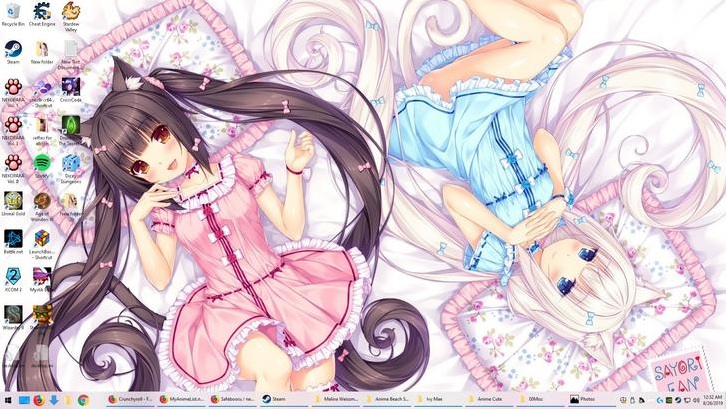Select the Steam desktop icon
The image size is (726, 409).
pyautogui.click(x=13, y=50)
